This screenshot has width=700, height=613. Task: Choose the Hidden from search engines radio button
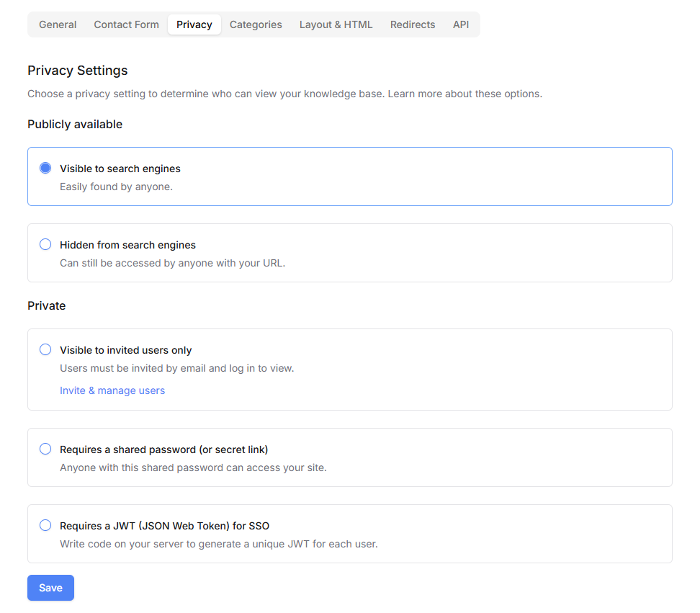[x=45, y=244]
